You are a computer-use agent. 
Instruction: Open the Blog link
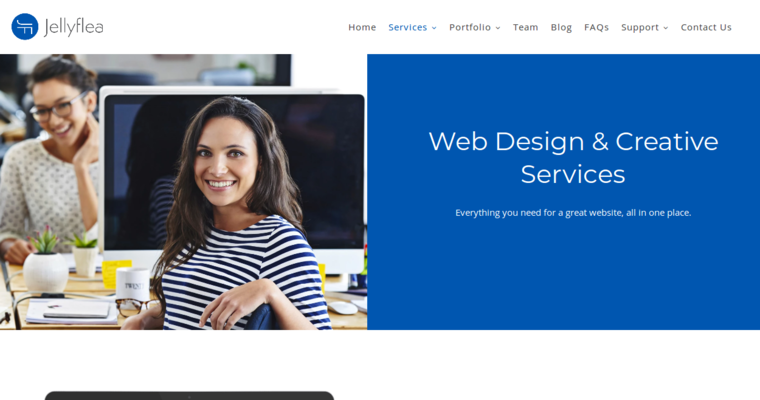tap(561, 27)
